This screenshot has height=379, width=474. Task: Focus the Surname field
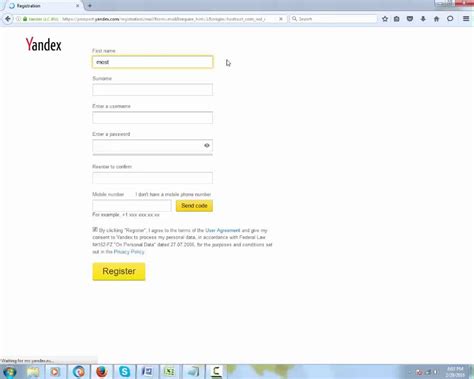click(x=153, y=90)
